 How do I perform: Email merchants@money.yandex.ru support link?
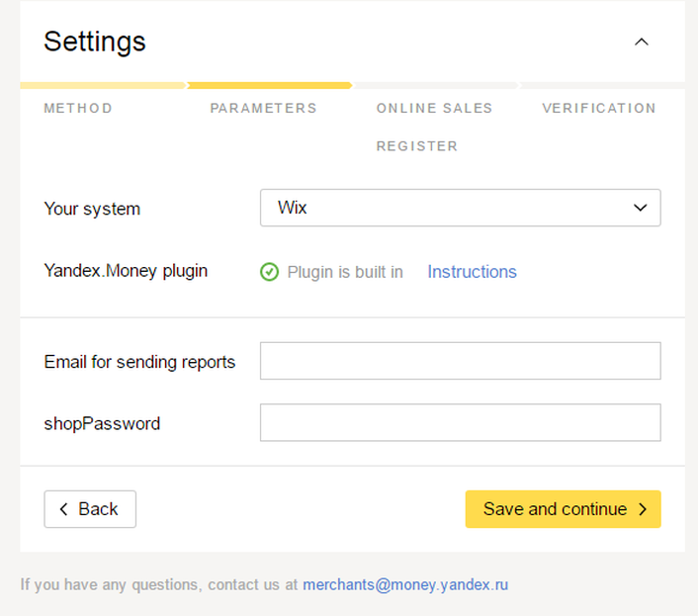405,584
